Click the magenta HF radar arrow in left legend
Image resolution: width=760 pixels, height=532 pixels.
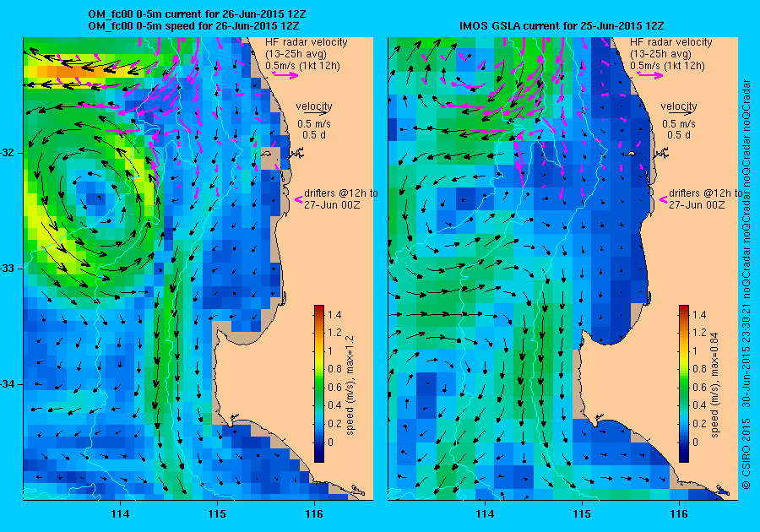(x=285, y=74)
